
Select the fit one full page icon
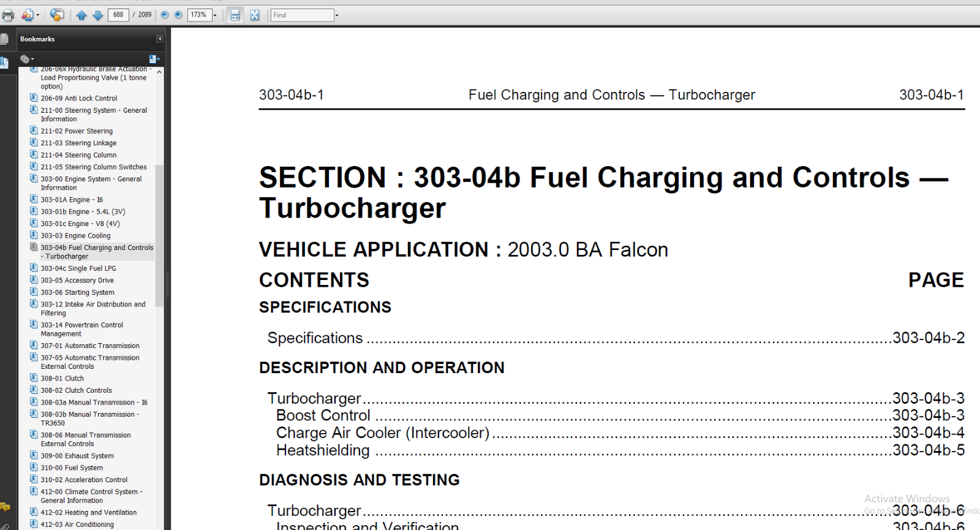pos(255,15)
